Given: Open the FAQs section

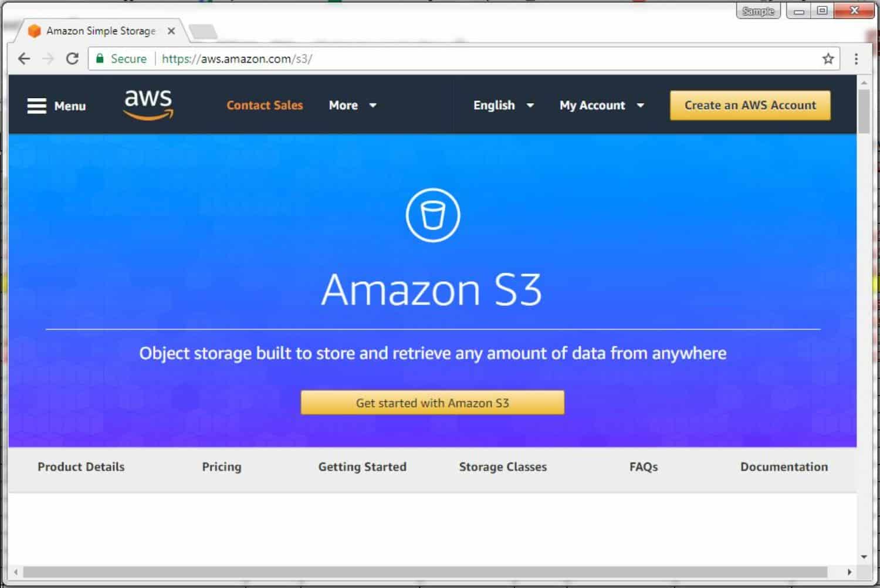Looking at the screenshot, I should click(x=644, y=467).
